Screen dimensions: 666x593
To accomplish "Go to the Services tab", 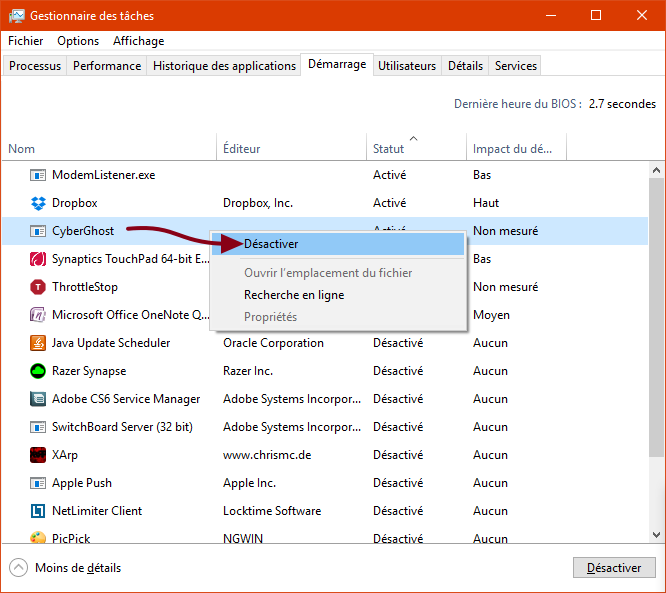I will (516, 66).
